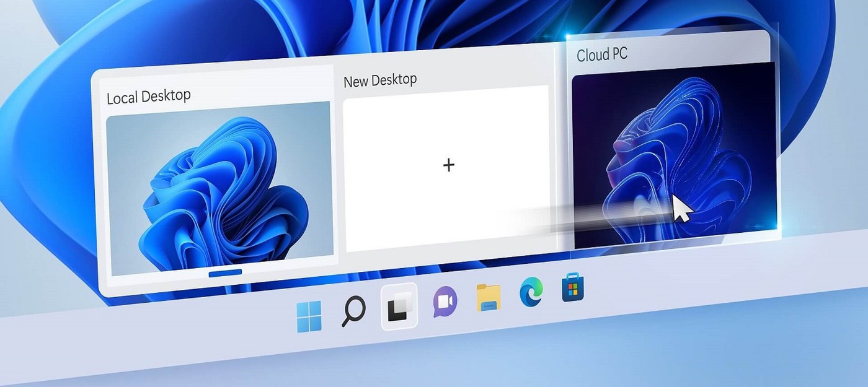Launch the purple Teams Chat icon

tap(445, 303)
